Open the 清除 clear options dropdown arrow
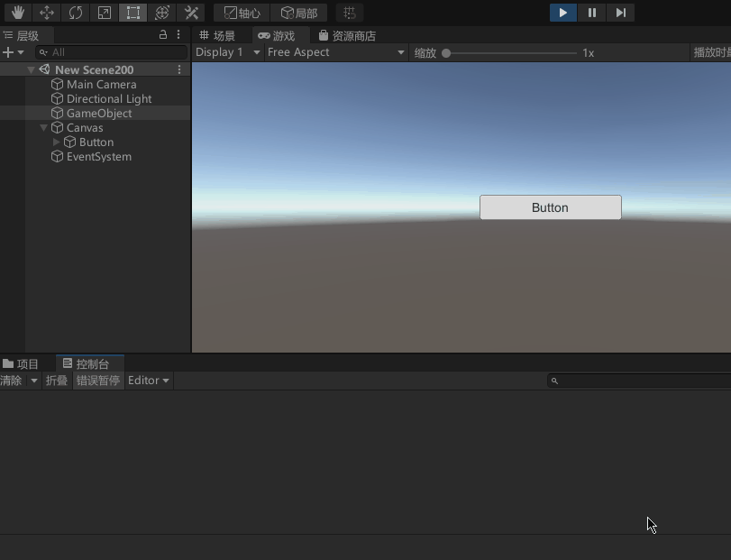Viewport: 731px width, 560px height. click(34, 381)
